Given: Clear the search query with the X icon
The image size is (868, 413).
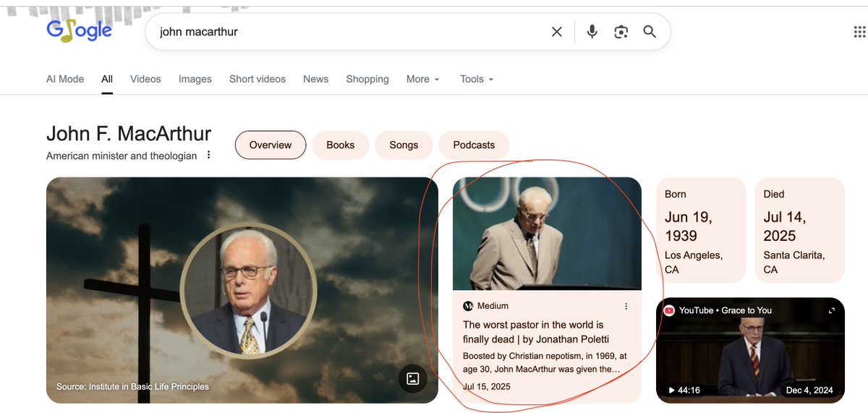Looking at the screenshot, I should point(557,32).
